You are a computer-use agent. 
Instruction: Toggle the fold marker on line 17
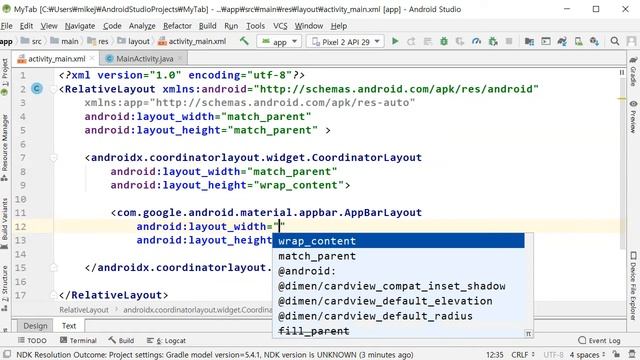53,295
